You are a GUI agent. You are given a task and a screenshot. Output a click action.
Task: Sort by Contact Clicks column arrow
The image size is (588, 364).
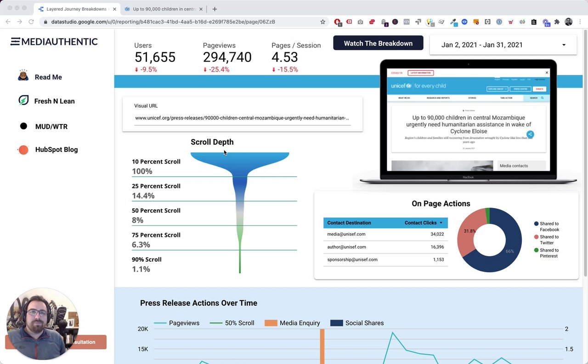point(441,223)
